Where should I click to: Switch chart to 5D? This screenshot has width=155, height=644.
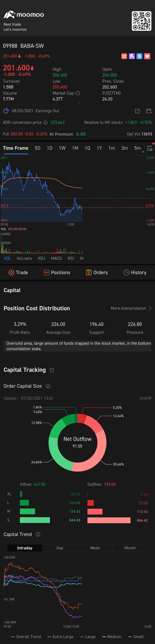click(x=38, y=148)
